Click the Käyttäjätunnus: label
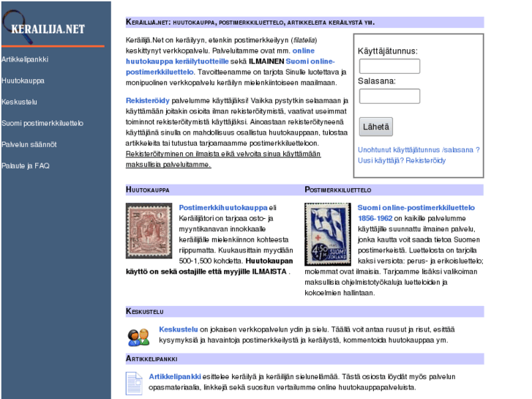This screenshot has width=532, height=399. [388, 51]
